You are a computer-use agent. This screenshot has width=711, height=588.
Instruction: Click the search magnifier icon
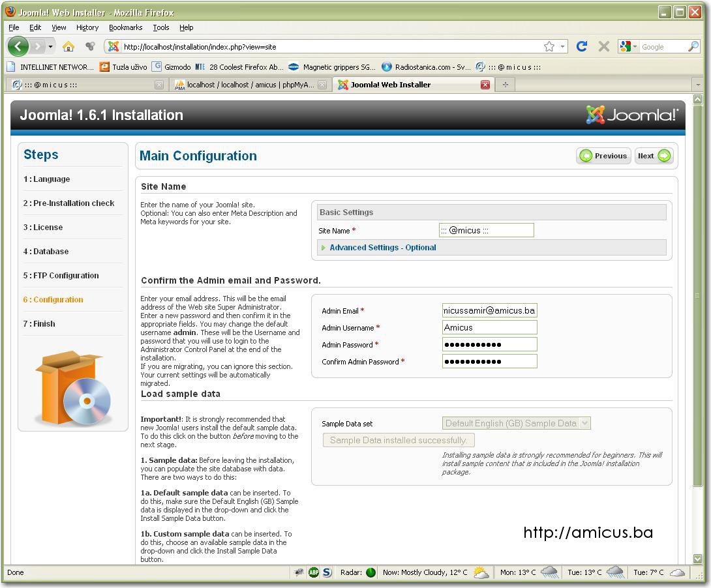coord(693,46)
